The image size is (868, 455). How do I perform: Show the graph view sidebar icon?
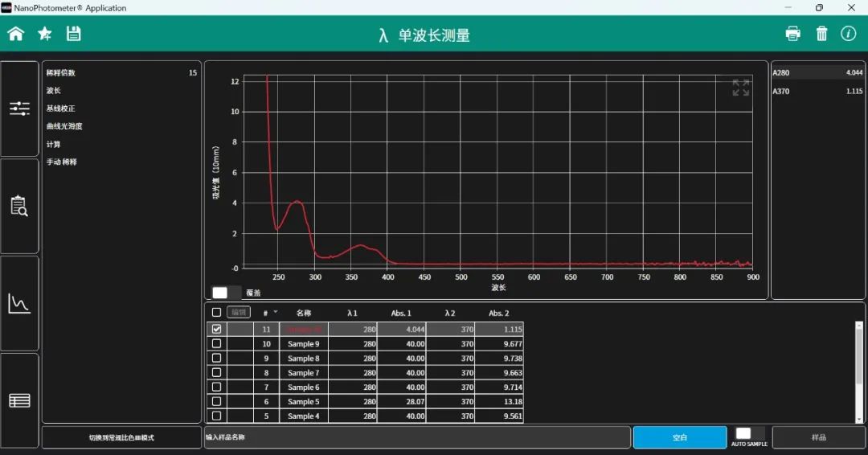[x=19, y=303]
